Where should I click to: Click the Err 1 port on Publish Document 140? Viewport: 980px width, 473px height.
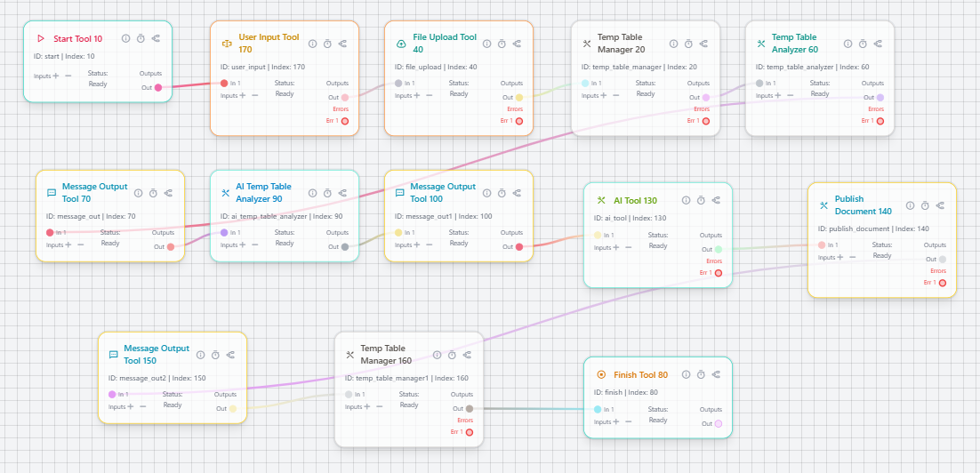point(943,283)
